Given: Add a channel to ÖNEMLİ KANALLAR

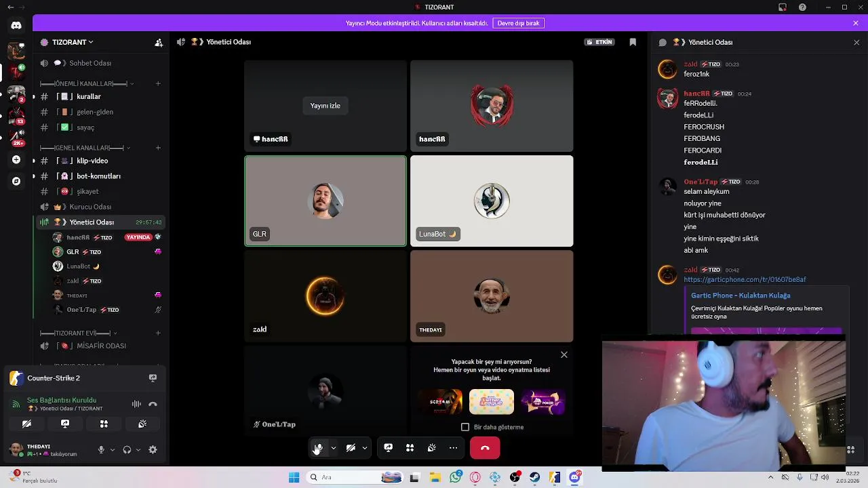Looking at the screenshot, I should coord(158,83).
